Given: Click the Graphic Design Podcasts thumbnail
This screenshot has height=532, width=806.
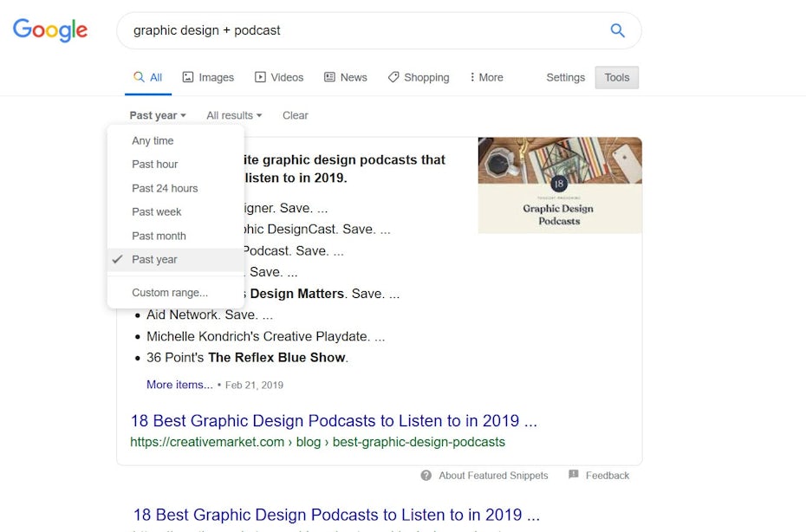Looking at the screenshot, I should tap(560, 185).
